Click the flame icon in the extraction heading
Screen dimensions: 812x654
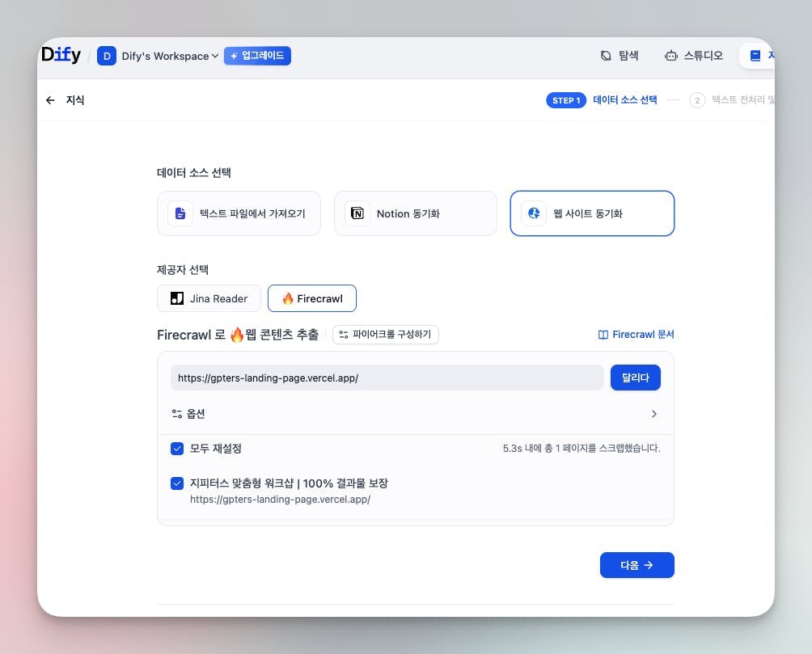click(237, 335)
